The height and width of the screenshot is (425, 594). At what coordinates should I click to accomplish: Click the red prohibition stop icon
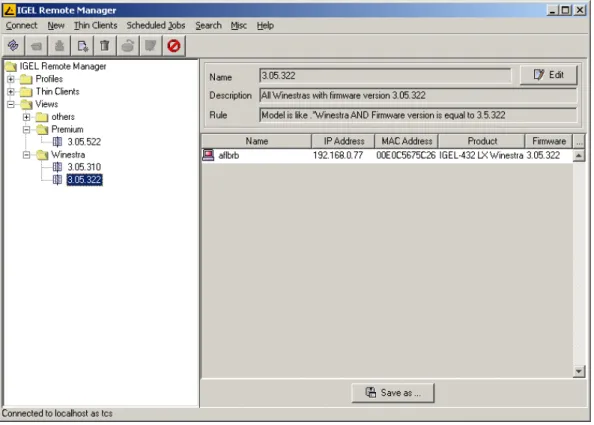tap(174, 46)
